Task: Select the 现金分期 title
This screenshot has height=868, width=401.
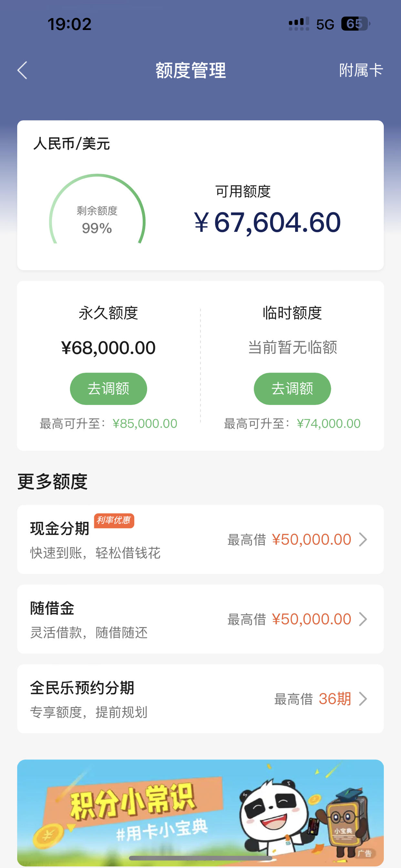Action: point(60,528)
